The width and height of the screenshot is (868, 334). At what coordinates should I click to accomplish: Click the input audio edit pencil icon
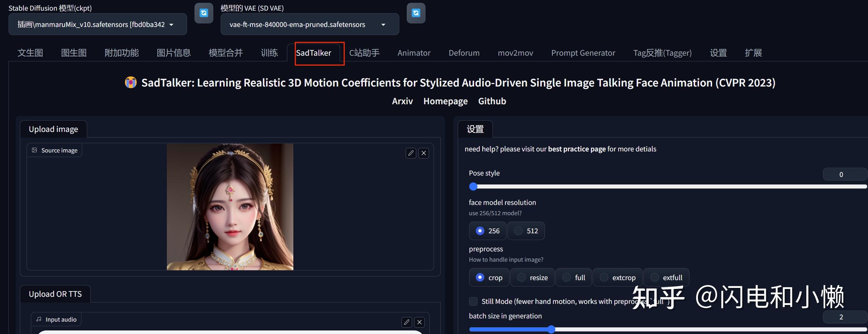click(x=406, y=322)
